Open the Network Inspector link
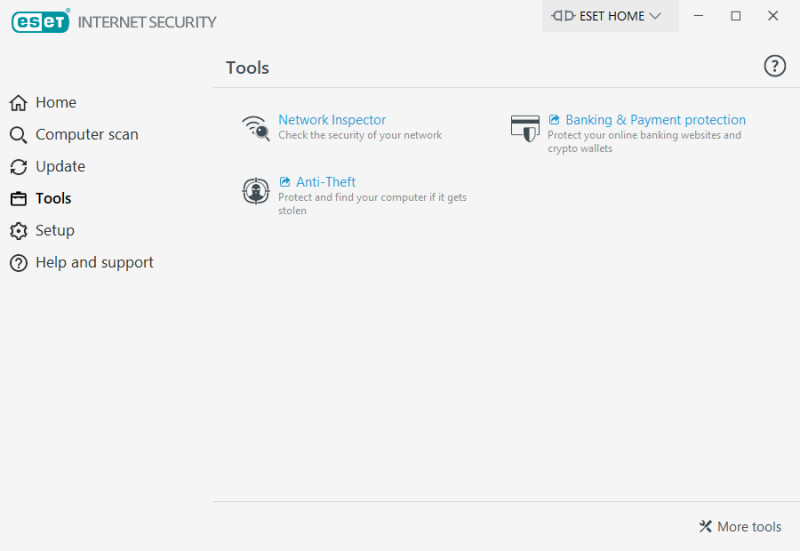The height and width of the screenshot is (551, 800). (x=332, y=120)
